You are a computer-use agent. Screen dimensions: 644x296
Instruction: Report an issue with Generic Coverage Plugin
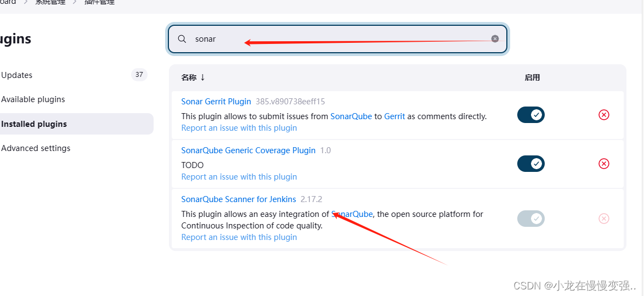[239, 177]
